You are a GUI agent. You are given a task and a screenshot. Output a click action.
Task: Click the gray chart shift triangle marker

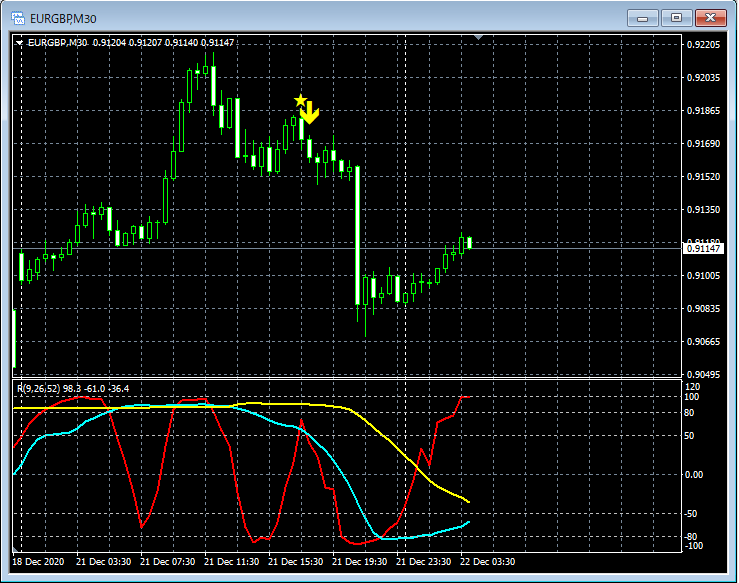click(x=479, y=38)
